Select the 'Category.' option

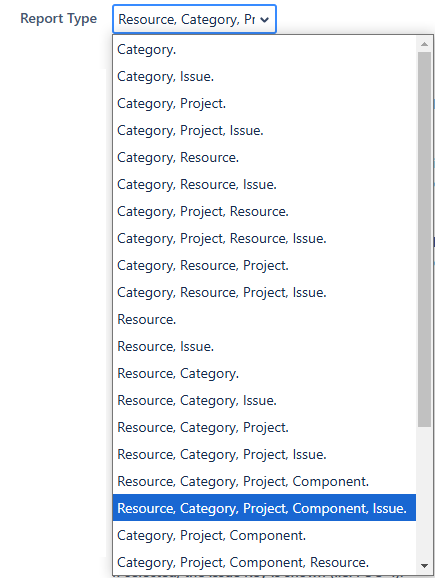tap(264, 49)
